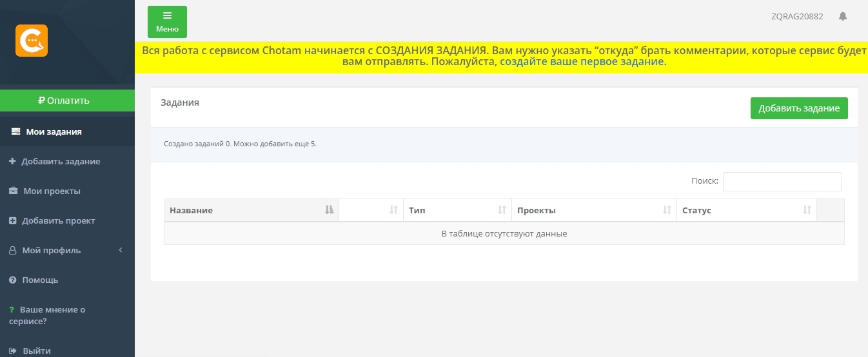Screen dimensions: 868x357
Task: Click Ваше мнение о сервисе feedback item
Action: click(52, 315)
